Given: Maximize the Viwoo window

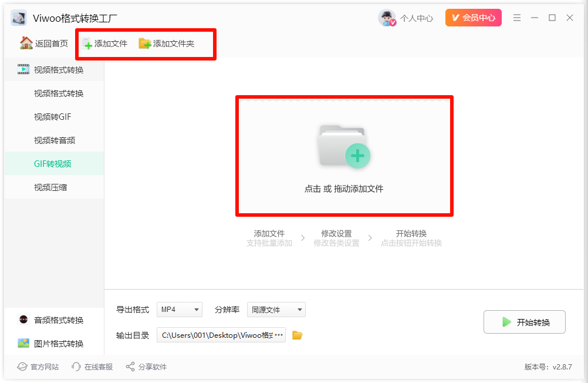Looking at the screenshot, I should [552, 18].
